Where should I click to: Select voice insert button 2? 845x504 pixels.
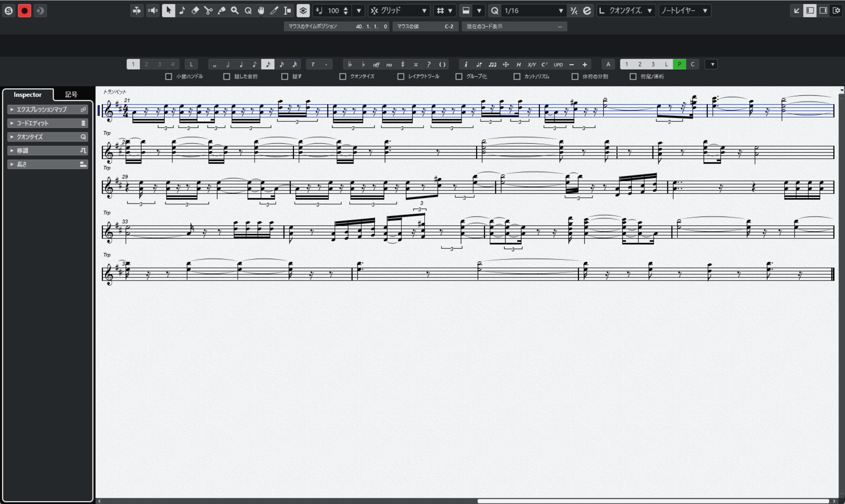pos(146,64)
